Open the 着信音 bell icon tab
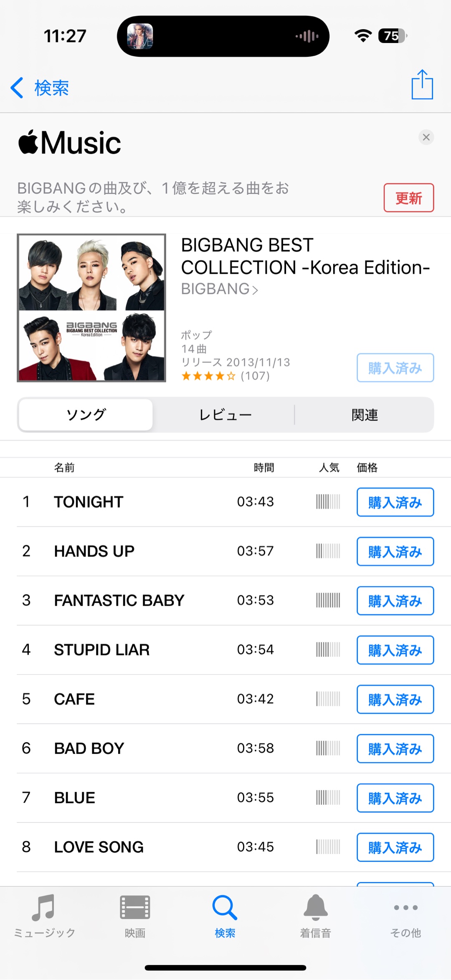 [x=315, y=916]
